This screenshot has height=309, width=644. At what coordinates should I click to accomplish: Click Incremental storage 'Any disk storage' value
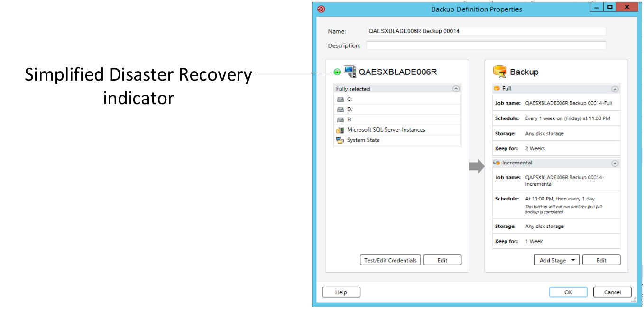click(x=544, y=227)
